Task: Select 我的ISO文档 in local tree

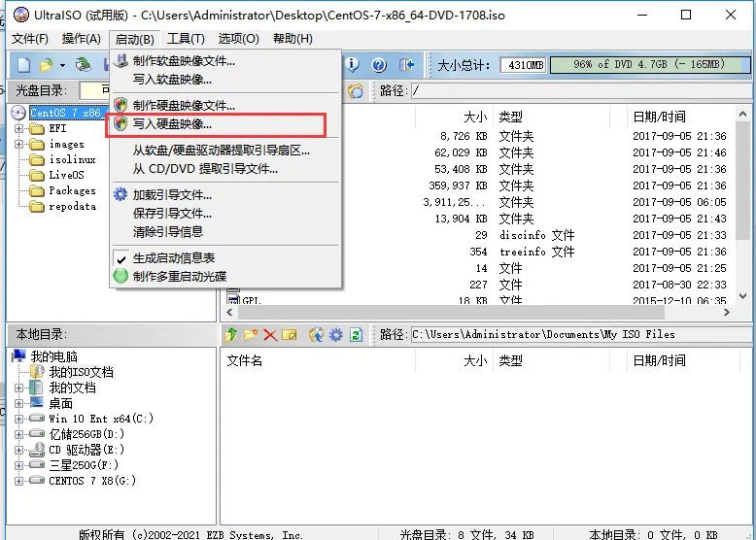Action: pos(81,372)
